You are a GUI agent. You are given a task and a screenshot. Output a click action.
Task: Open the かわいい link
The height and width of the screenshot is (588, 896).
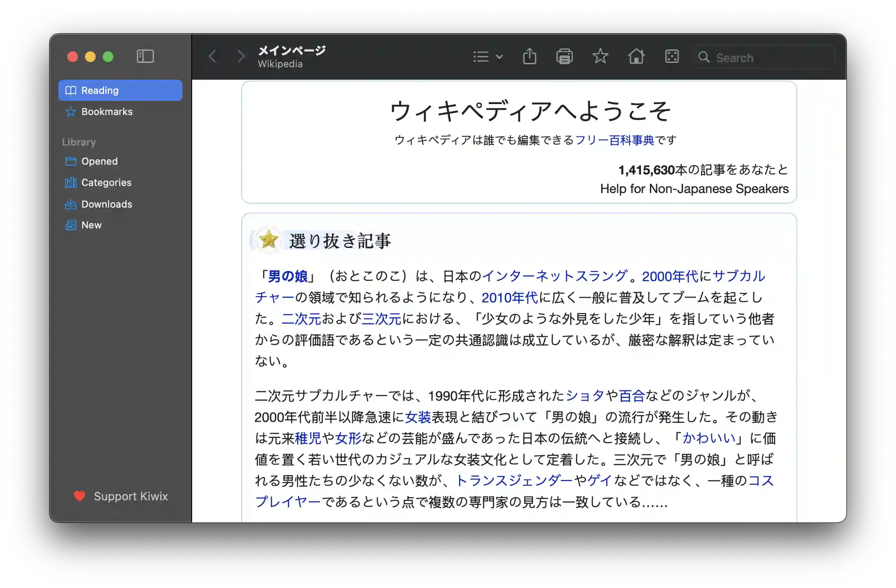709,438
